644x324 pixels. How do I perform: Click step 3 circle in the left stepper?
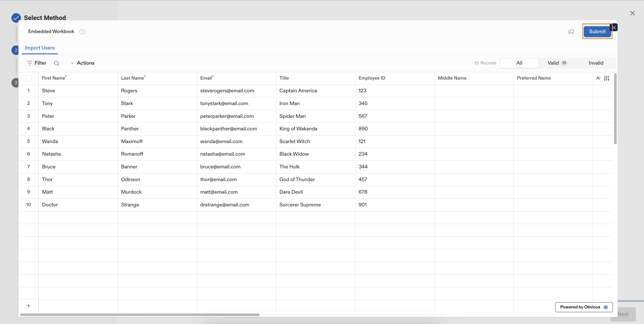pyautogui.click(x=15, y=82)
